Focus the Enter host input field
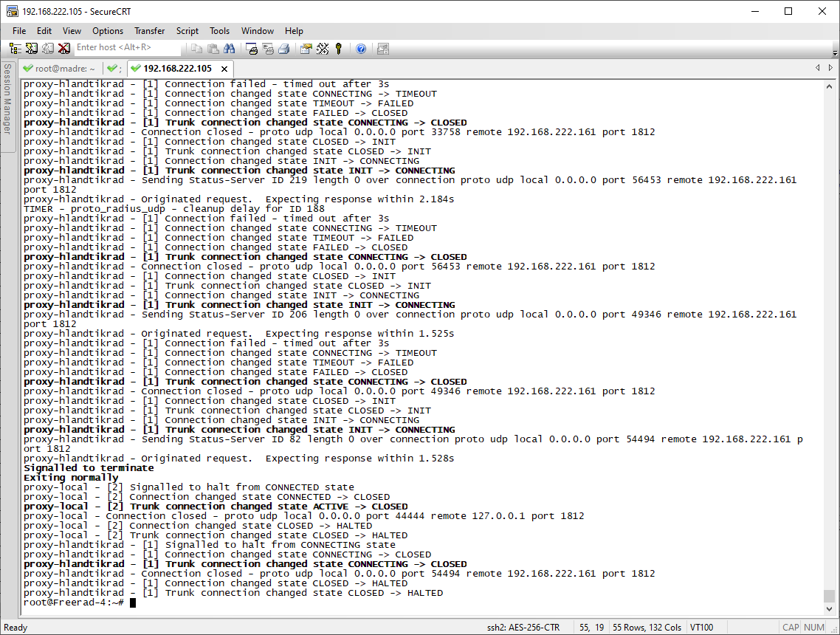 128,48
